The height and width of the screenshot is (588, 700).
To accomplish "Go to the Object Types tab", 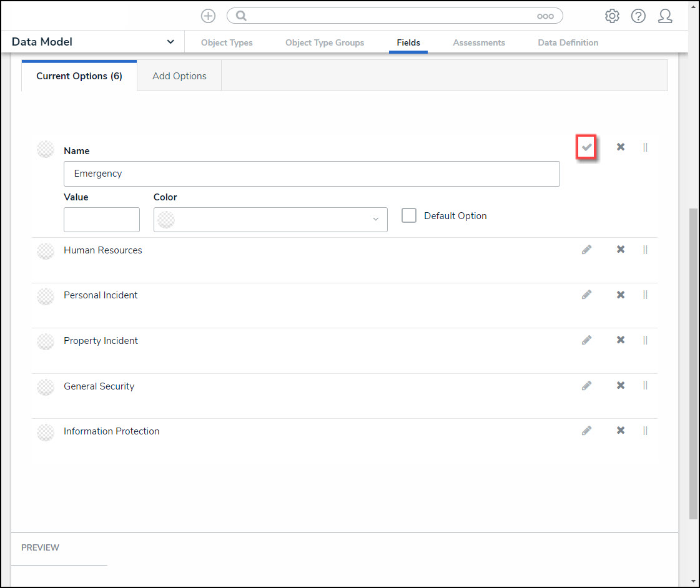I will point(227,42).
